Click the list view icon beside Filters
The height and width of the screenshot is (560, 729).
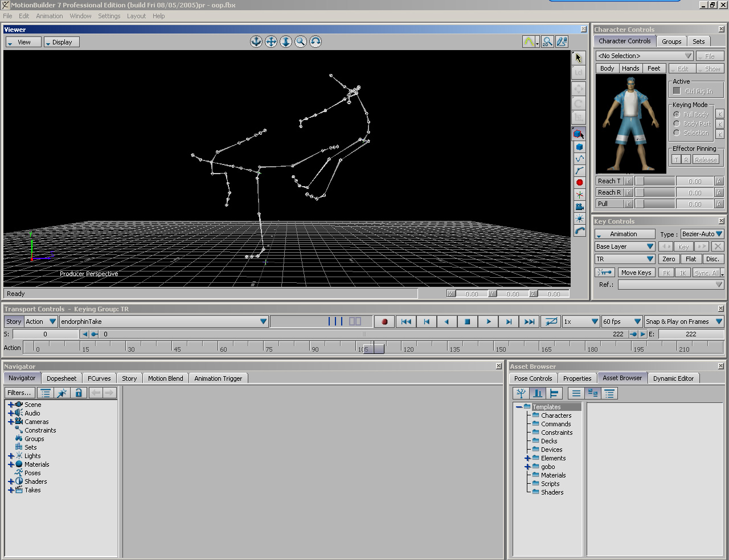46,393
